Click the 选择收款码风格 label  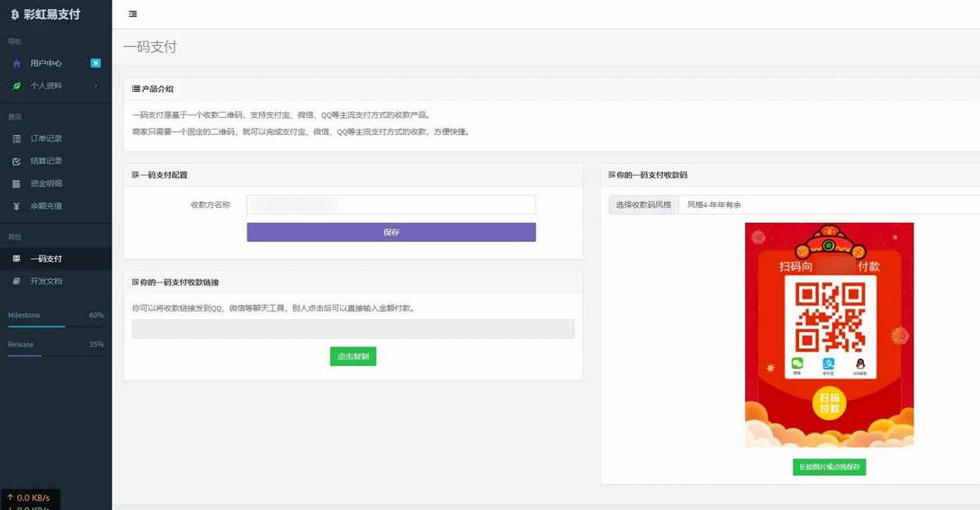coord(643,204)
